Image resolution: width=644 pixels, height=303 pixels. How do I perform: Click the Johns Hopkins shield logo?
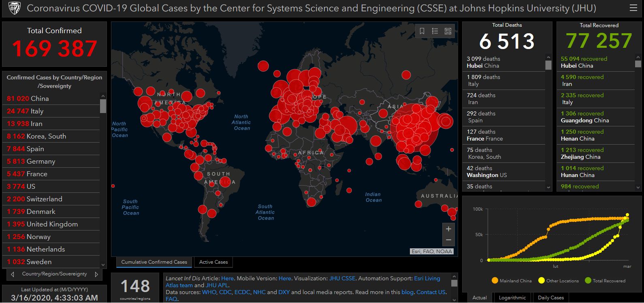coord(15,8)
